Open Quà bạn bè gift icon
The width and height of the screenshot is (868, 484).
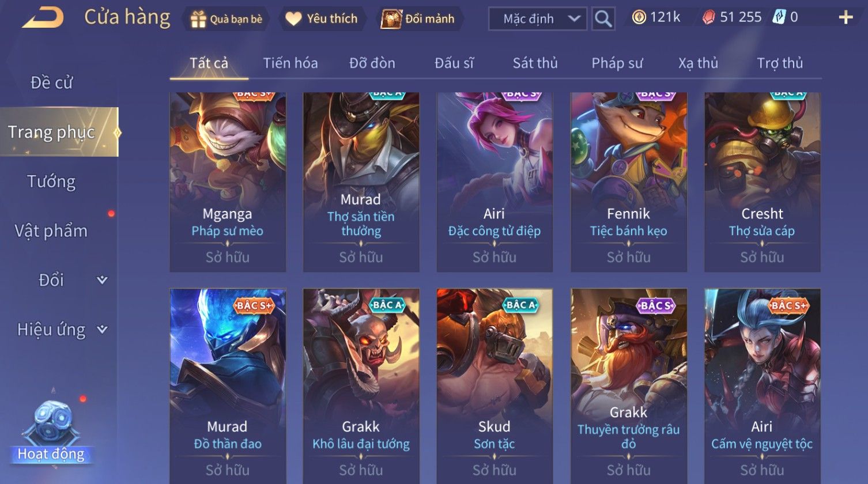(198, 20)
